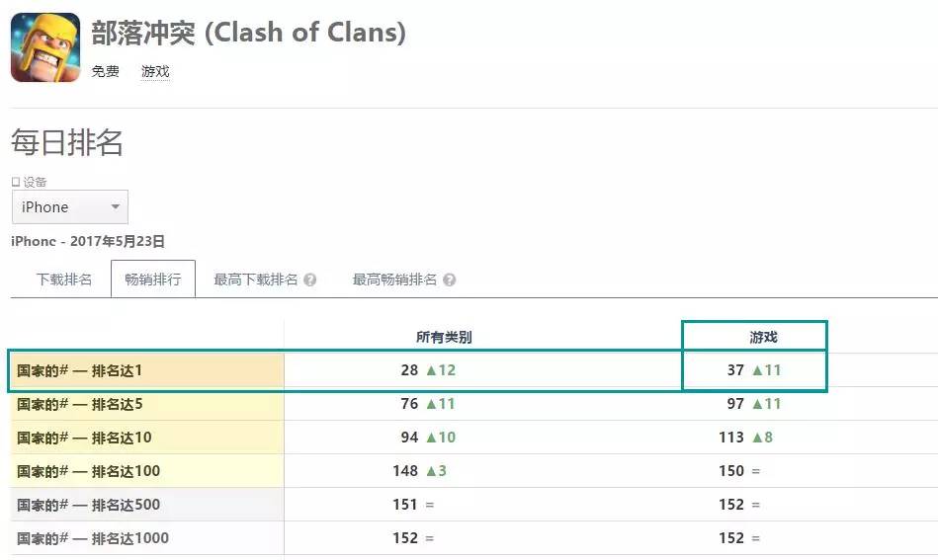Select the 国家的# — 排名达100 row label
Screen dimensions: 938x560
coord(88,471)
